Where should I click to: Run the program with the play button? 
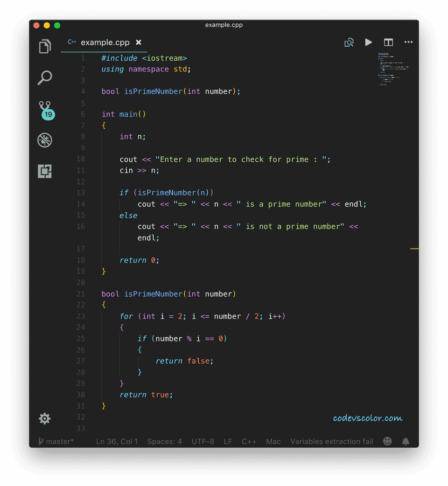tap(369, 42)
